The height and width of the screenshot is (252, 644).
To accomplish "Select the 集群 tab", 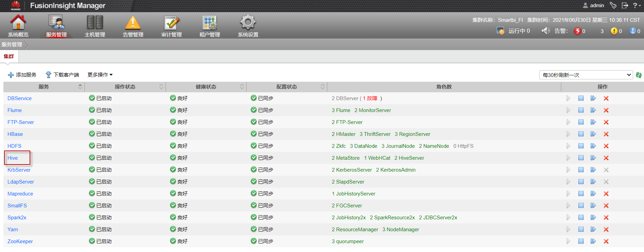I will (x=9, y=57).
